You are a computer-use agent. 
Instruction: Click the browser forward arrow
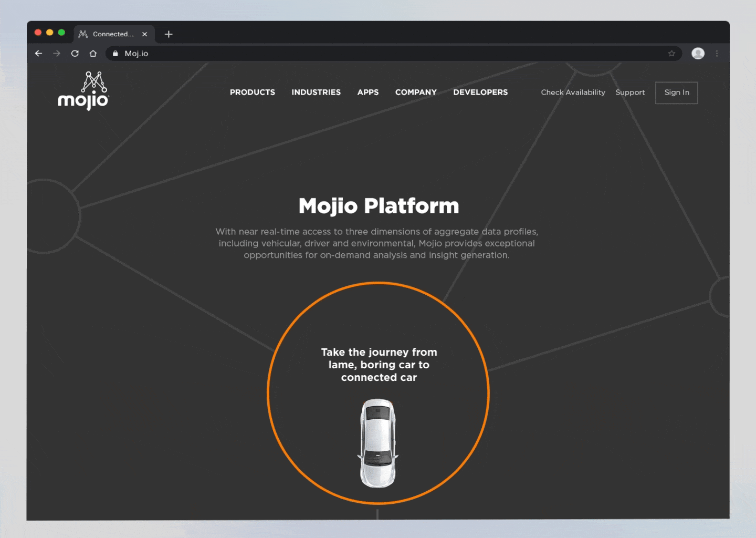click(x=57, y=53)
